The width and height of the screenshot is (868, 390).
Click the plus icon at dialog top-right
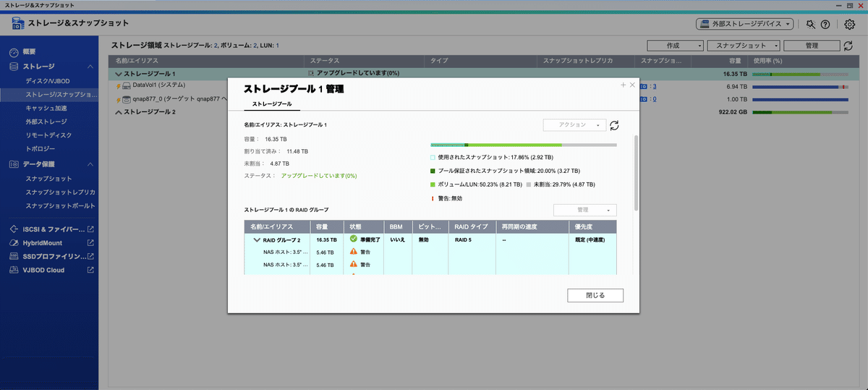point(624,85)
